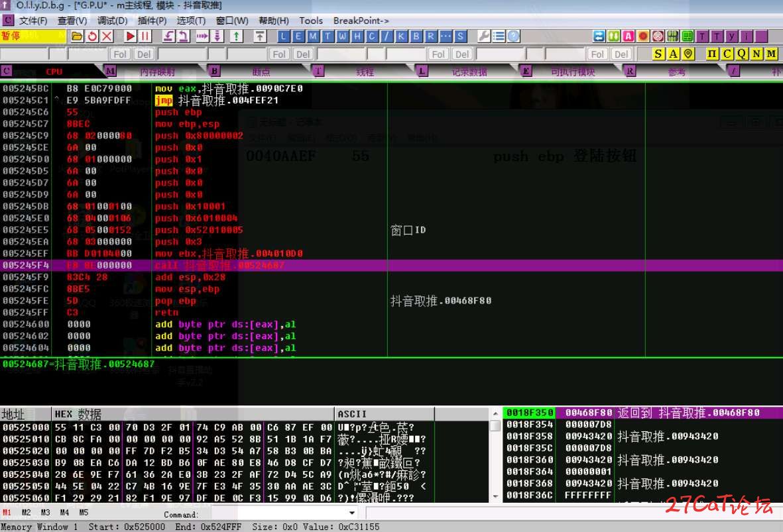
Task: Close the debugged program with the red X icon
Action: click(107, 36)
